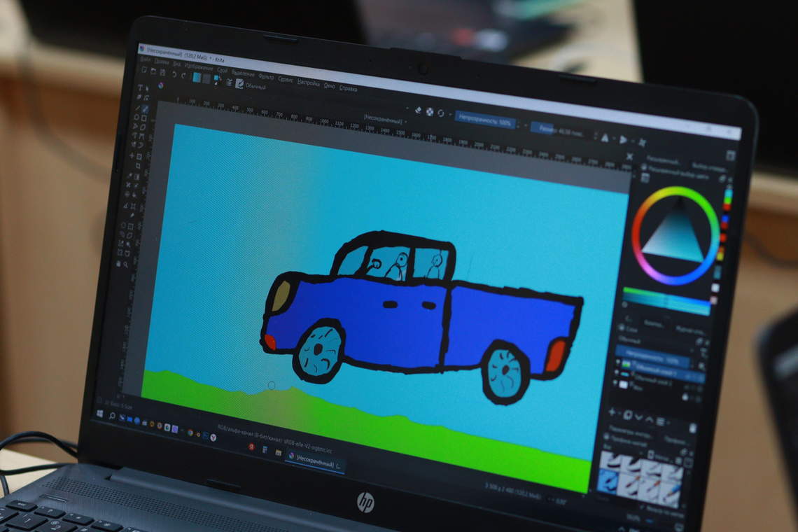Click the taskbar search magnifier

coord(112,415)
